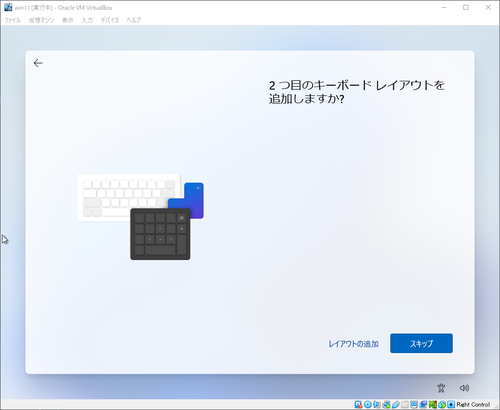Click the volume speaker icon
Image resolution: width=500 pixels, height=410 pixels.
[x=464, y=388]
